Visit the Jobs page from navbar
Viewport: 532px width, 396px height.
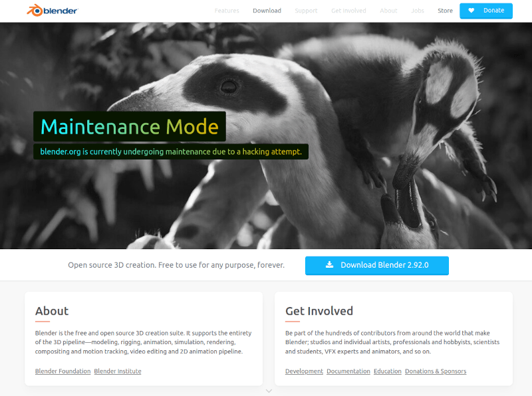click(418, 11)
